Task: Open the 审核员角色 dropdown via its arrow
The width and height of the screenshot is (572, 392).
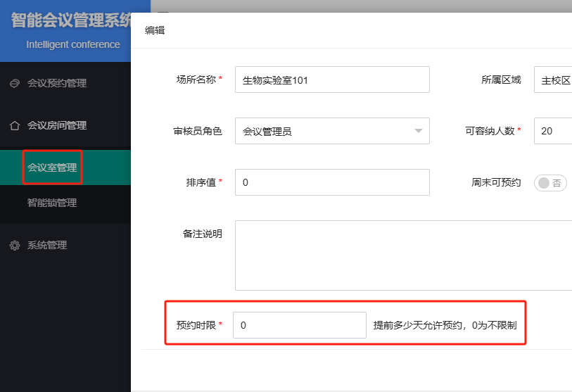Action: pos(419,131)
